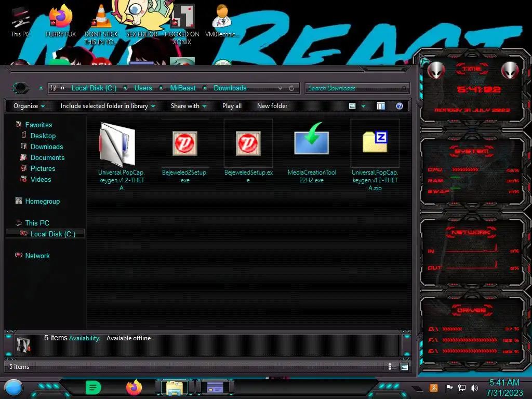The height and width of the screenshot is (399, 532).
Task: Expand the address bar history dropdown
Action: [x=280, y=88]
